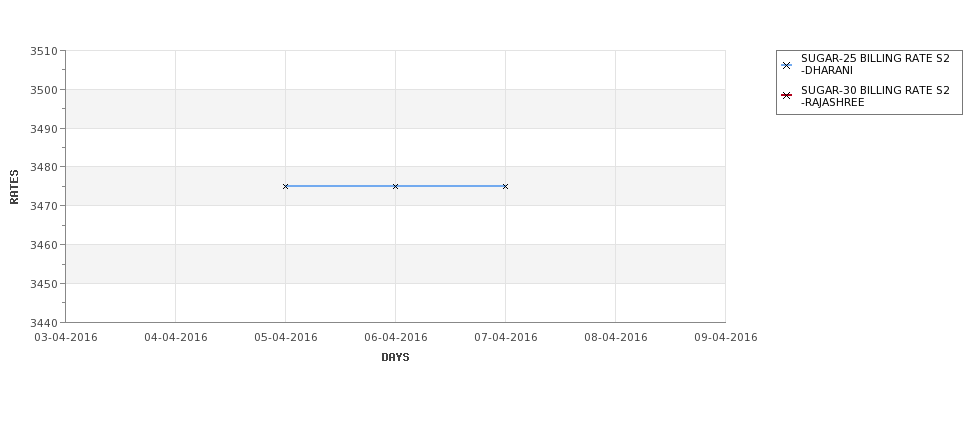Click the 3460 y-axis tick label
This screenshot has height=429, width=975.
click(x=44, y=245)
